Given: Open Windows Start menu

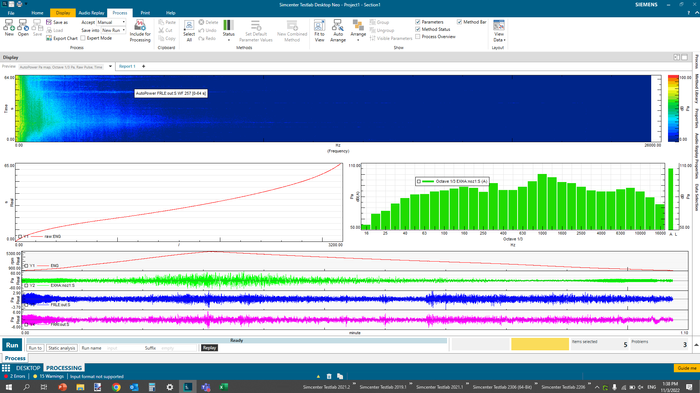Looking at the screenshot, I should point(8,387).
